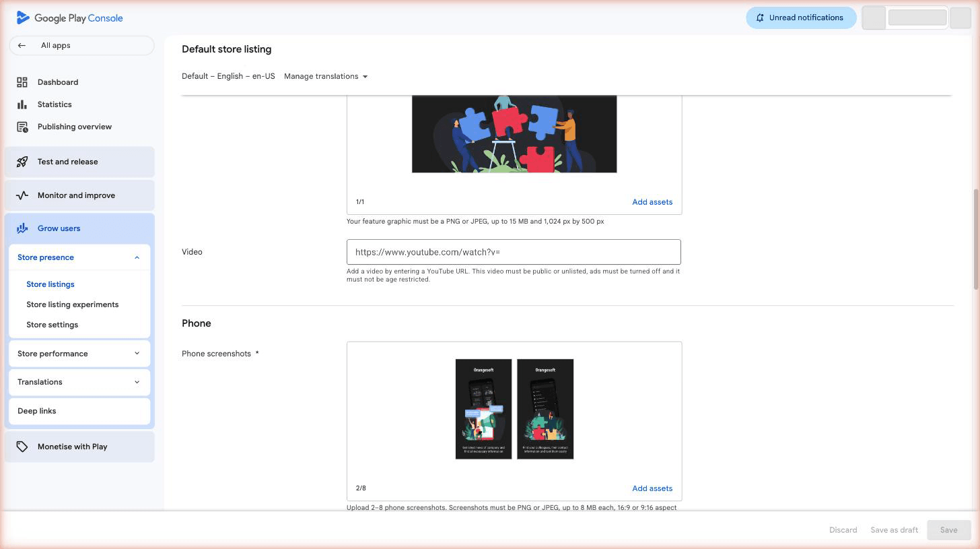The height and width of the screenshot is (549, 980).
Task: Select the Statistics sidebar icon
Action: 22,104
